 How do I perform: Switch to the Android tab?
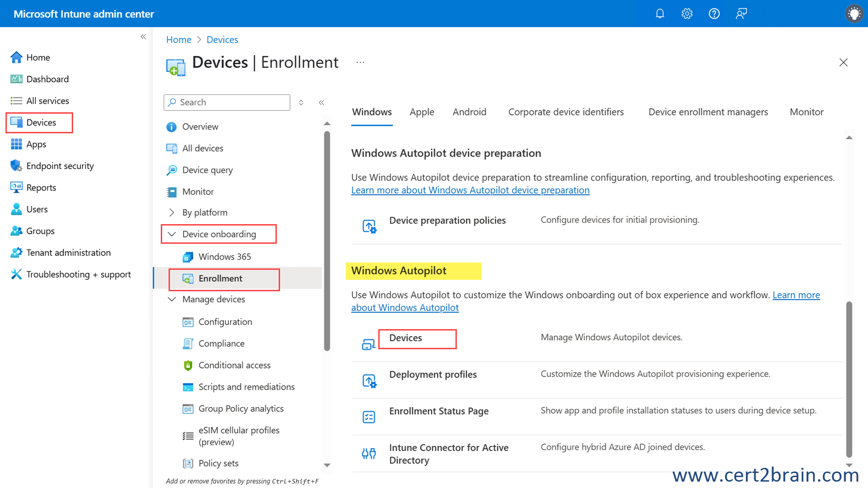(x=469, y=112)
